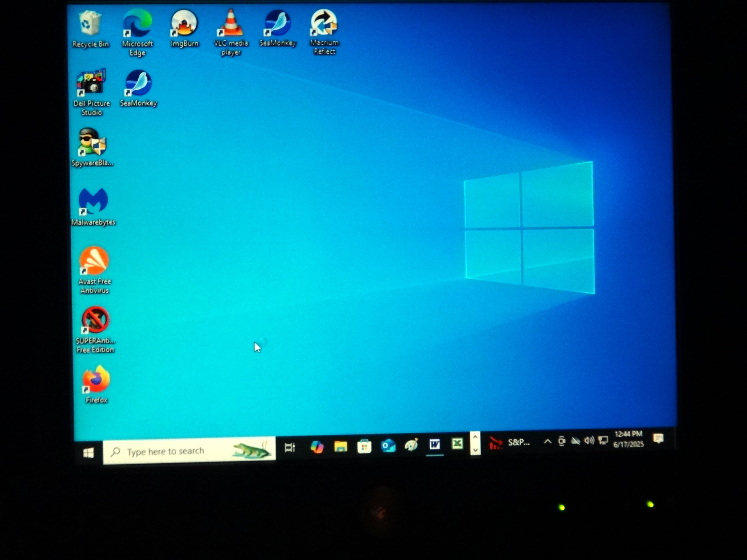Open File Explorer from the taskbar
The image size is (747, 560).
[340, 446]
